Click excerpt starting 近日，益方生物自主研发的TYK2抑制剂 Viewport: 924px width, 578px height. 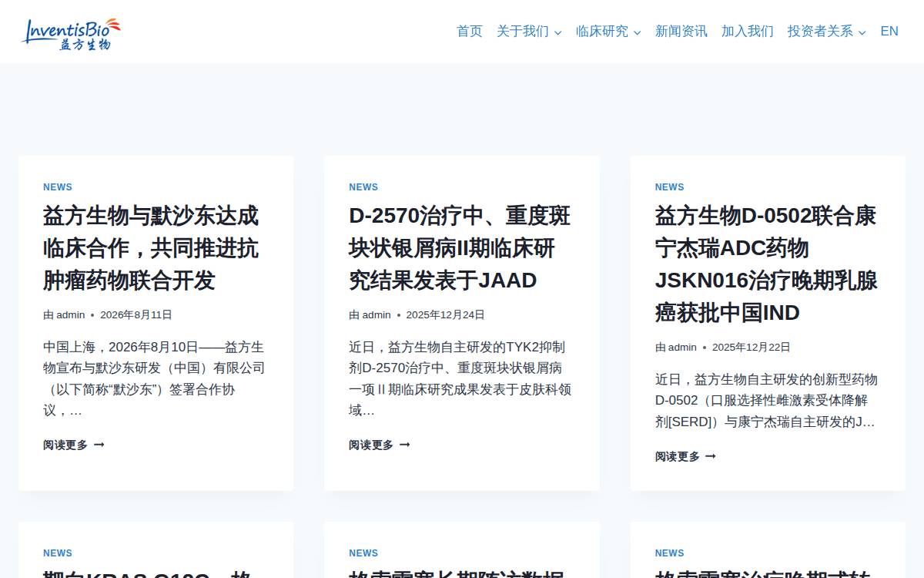tap(460, 379)
